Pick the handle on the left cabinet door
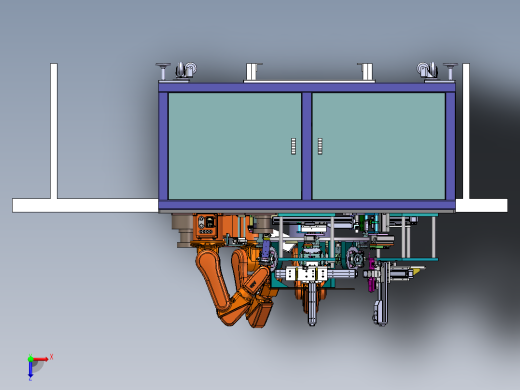Screen dimensions: 520x390 tap(293, 146)
